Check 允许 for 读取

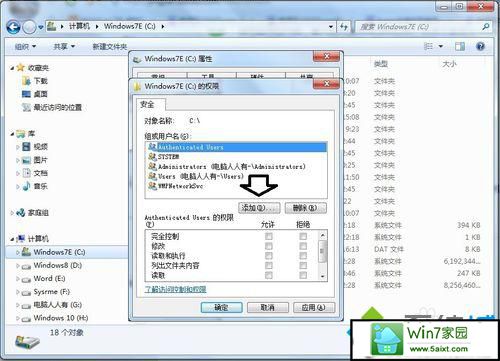click(269, 275)
